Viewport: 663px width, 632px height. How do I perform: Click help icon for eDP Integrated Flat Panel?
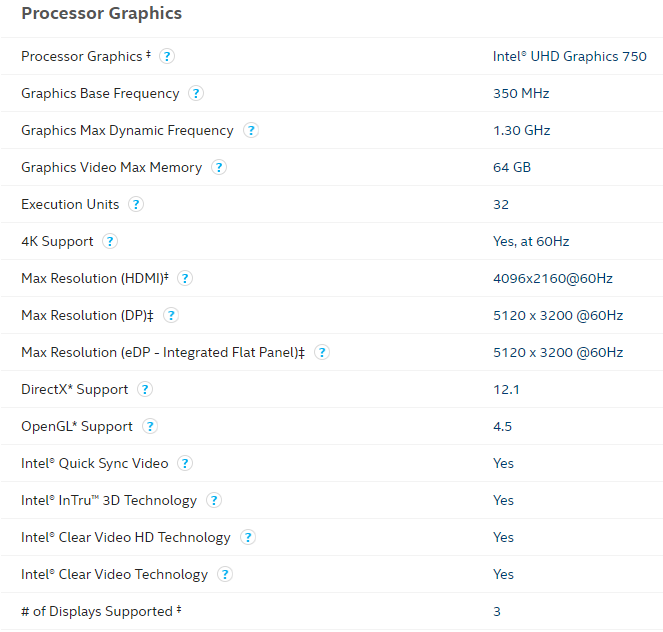coord(322,352)
